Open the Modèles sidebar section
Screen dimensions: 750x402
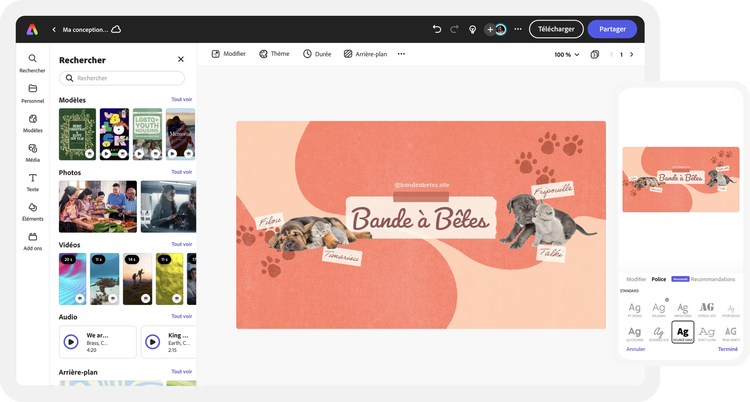tap(33, 123)
